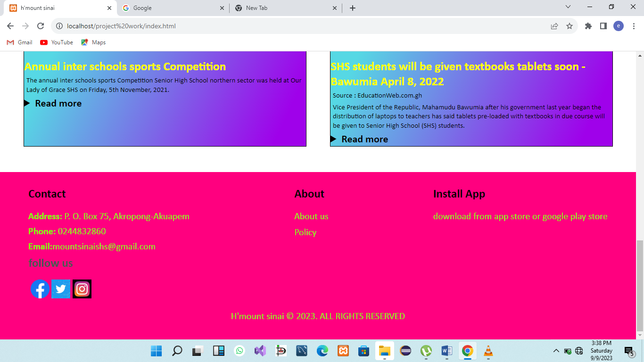Bookmark this page with the star icon
644x362 pixels.
tap(570, 26)
